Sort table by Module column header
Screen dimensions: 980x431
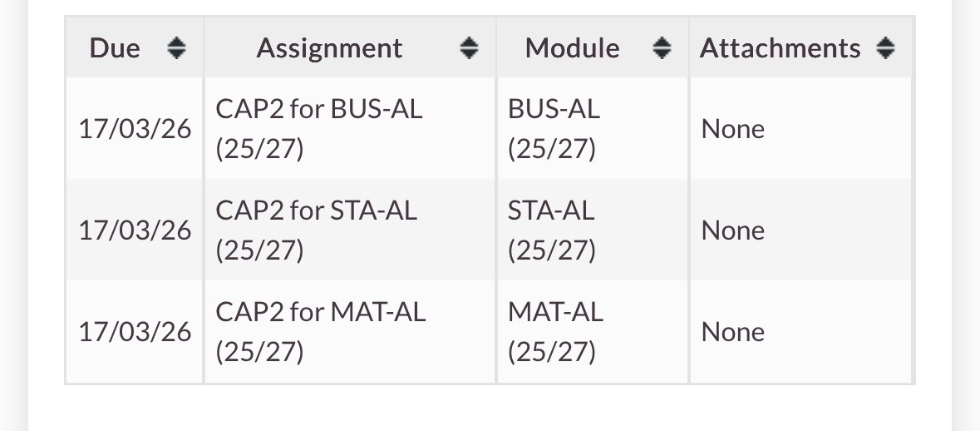572,48
